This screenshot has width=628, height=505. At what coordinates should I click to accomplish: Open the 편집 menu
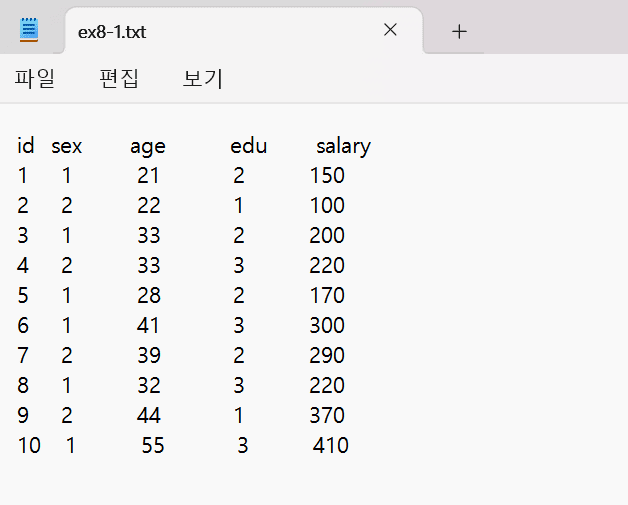[119, 78]
